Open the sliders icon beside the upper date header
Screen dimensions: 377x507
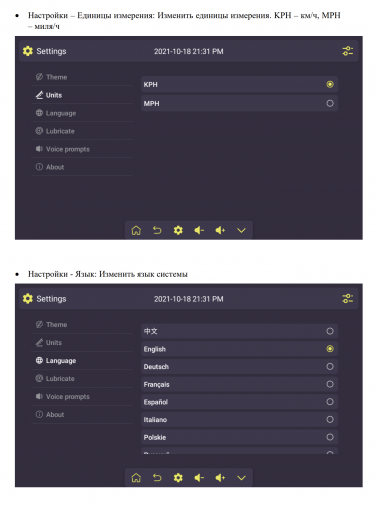[348, 51]
